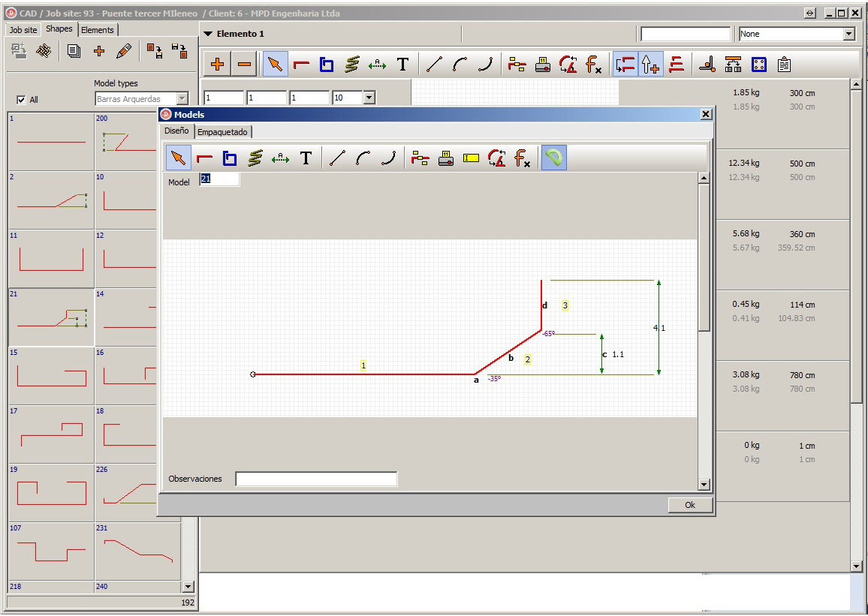Screen dimensions: 868x616
Task: Select shape thumbnail number 1
Action: coord(51,142)
